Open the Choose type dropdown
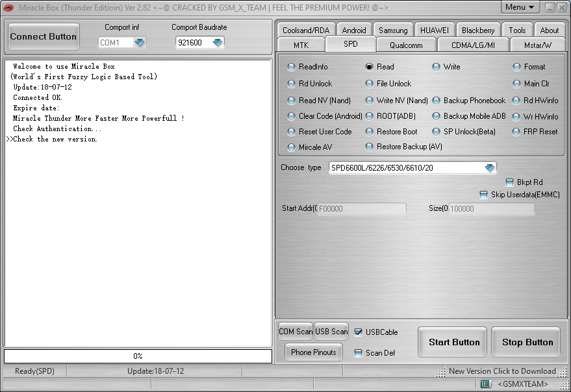The image size is (571, 392). click(x=489, y=167)
